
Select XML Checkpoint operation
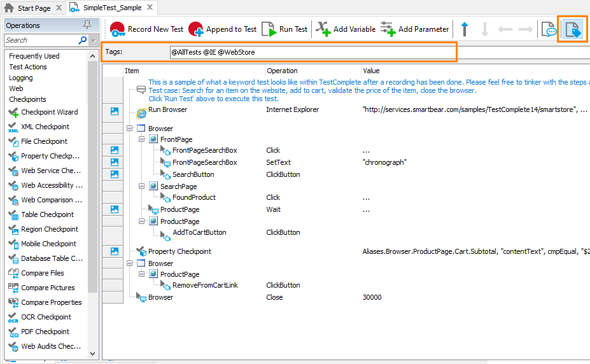[39, 127]
